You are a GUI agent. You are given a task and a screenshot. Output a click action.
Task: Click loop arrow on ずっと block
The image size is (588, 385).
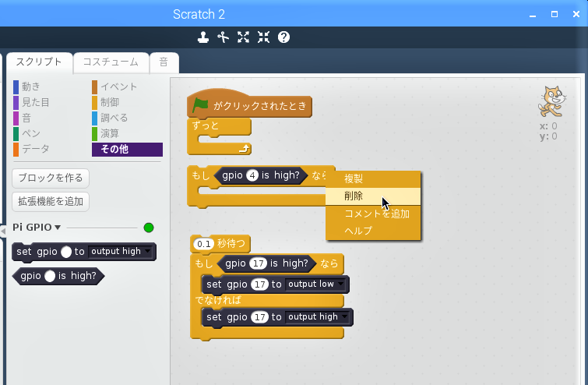pos(244,150)
